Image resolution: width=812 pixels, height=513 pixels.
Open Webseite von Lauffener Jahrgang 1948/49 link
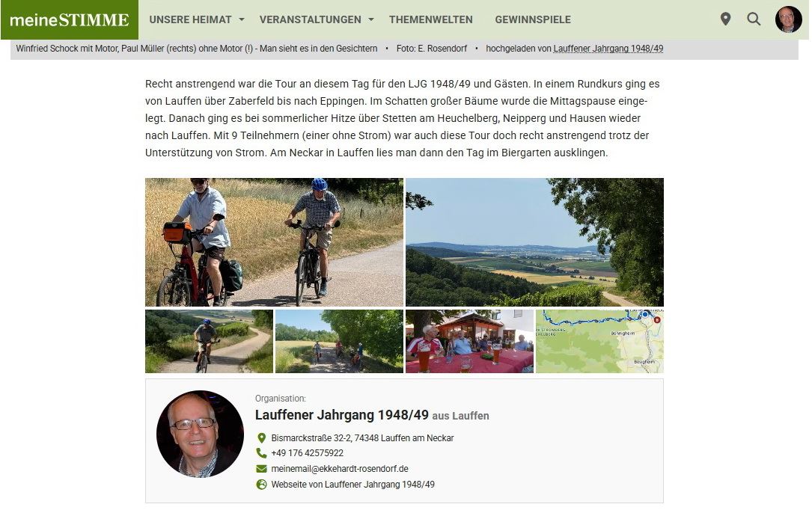point(352,485)
